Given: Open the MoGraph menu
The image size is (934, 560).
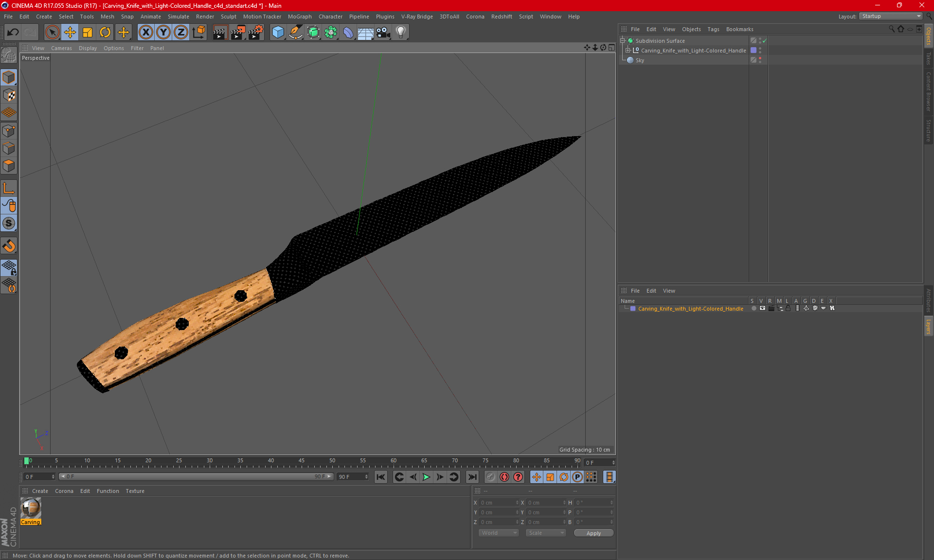Looking at the screenshot, I should coord(300,17).
